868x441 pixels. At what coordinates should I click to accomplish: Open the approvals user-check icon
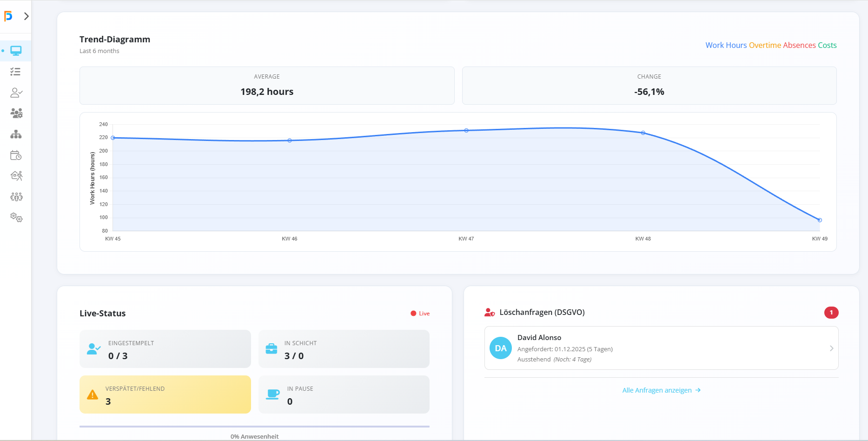coord(16,93)
